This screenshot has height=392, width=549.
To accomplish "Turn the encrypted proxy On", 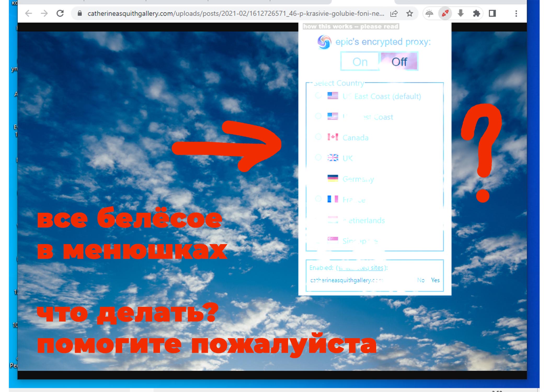I will coord(360,62).
